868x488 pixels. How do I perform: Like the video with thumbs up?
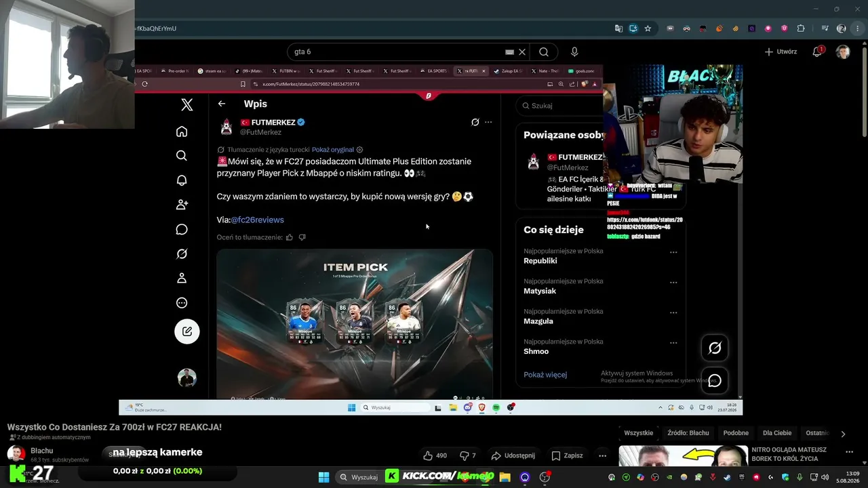point(435,455)
